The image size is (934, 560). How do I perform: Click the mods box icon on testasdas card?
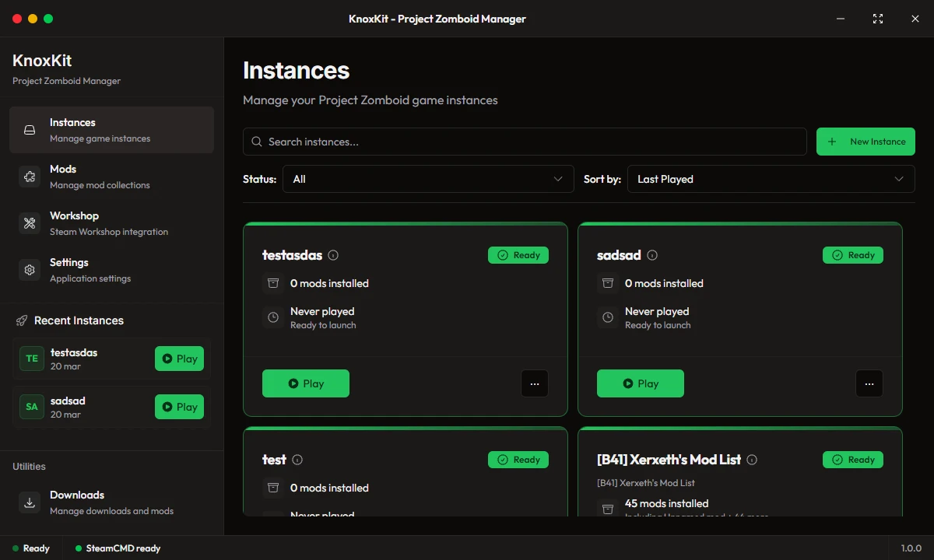(273, 283)
